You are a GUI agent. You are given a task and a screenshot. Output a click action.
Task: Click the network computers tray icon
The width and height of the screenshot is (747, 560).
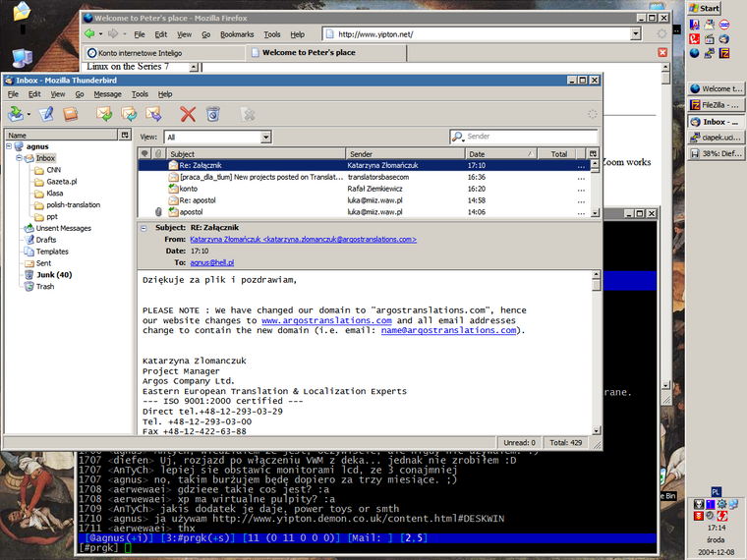coord(733,504)
